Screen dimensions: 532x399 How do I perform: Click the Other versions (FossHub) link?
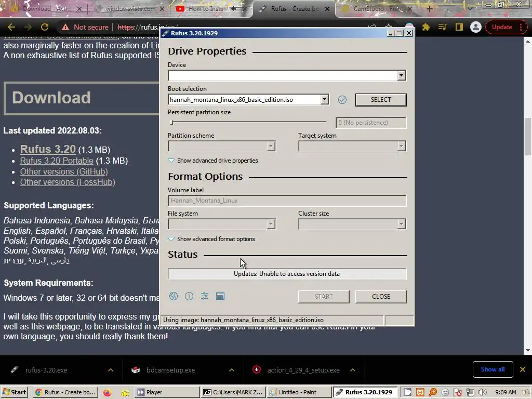(x=68, y=182)
